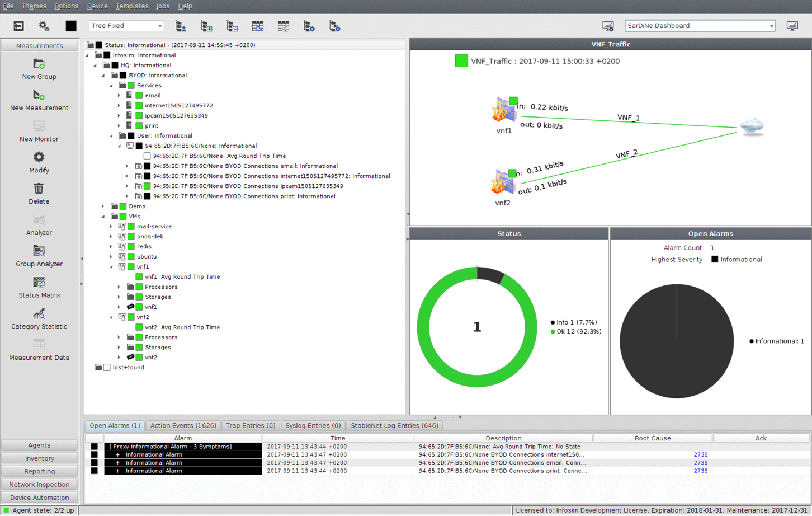Click the New Group icon
The image size is (812, 516).
[39, 64]
